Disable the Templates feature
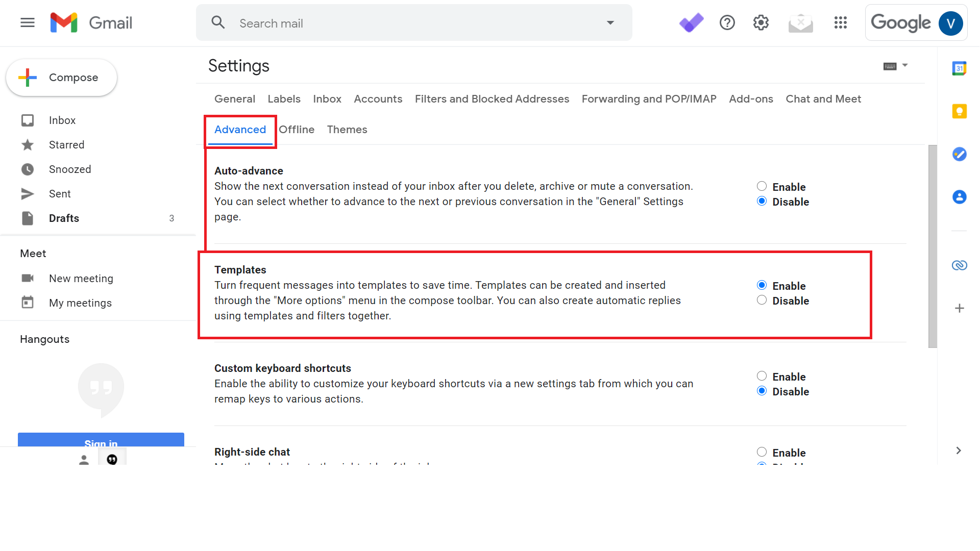Image resolution: width=980 pixels, height=551 pixels. tap(761, 300)
